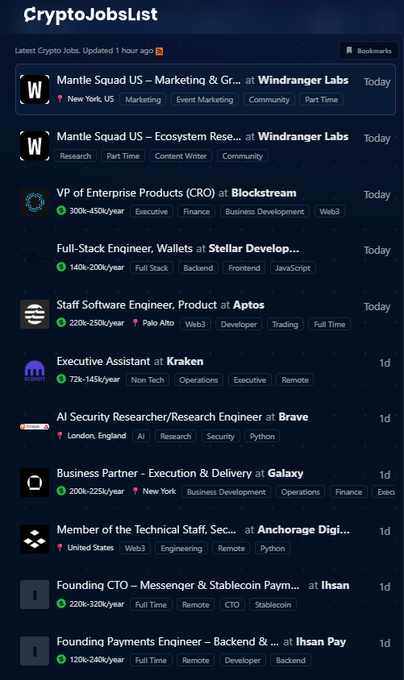Select the Engineering tag

[x=181, y=548]
